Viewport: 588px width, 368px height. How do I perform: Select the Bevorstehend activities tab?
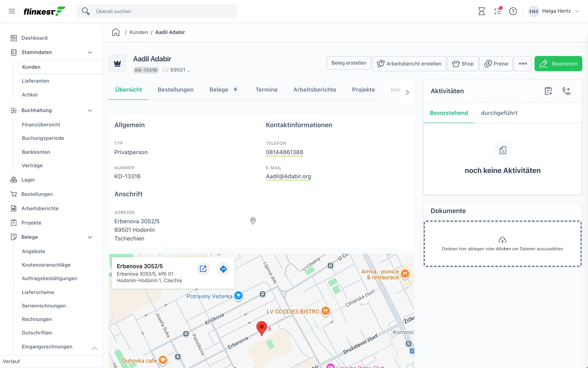[x=449, y=113]
